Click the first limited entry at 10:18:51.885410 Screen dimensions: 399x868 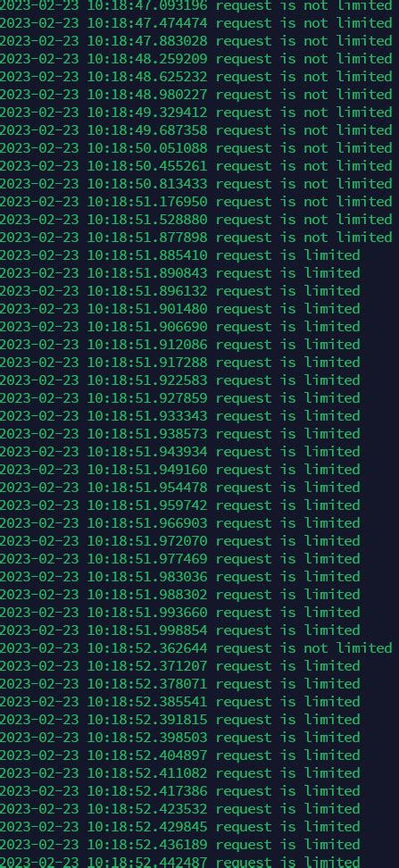[179, 255]
